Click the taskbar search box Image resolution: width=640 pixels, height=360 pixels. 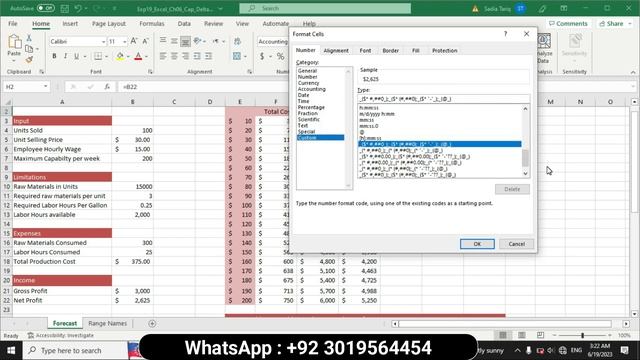[x=75, y=350]
